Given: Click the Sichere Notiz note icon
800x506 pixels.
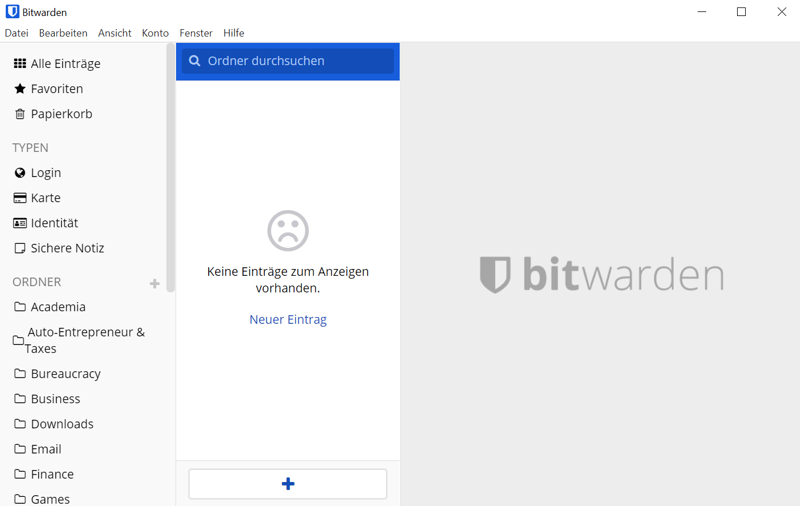Looking at the screenshot, I should tap(20, 248).
